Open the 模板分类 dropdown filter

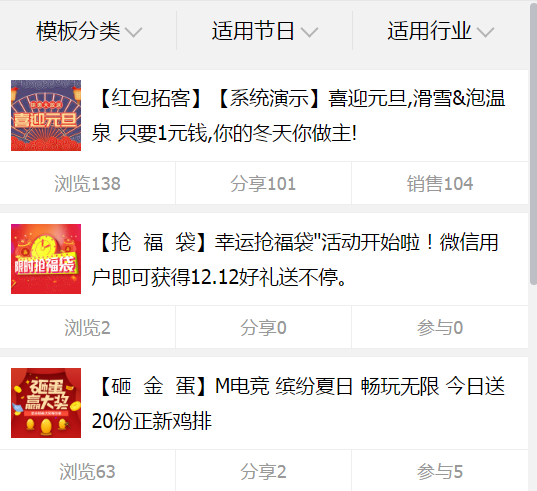pyautogui.click(x=88, y=31)
